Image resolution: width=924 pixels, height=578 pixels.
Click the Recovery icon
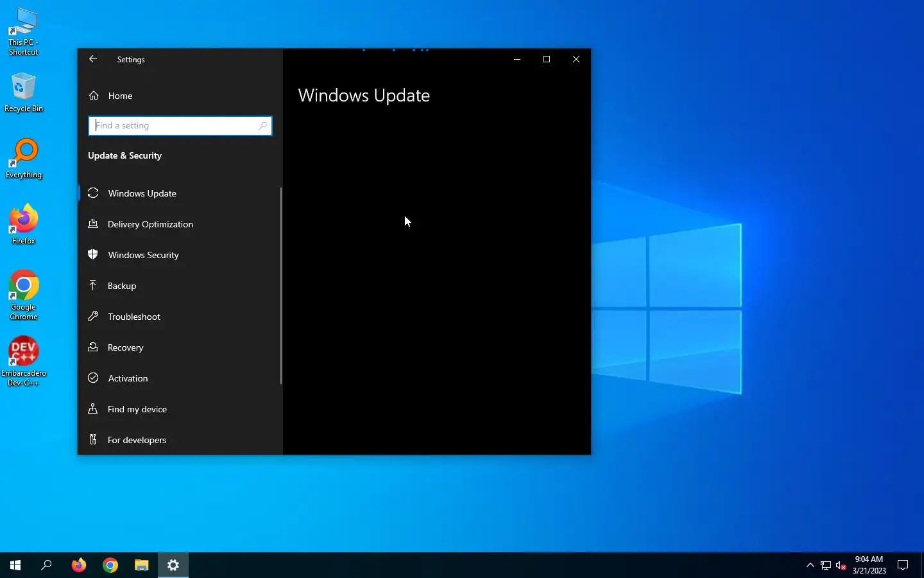[93, 347]
